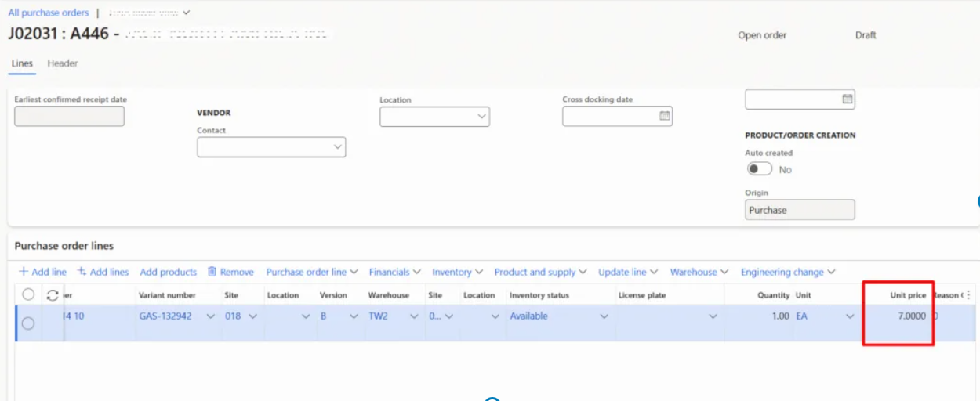Viewport: 980px width, 401px height.
Task: Remove the selected purchase order line
Action: [230, 272]
